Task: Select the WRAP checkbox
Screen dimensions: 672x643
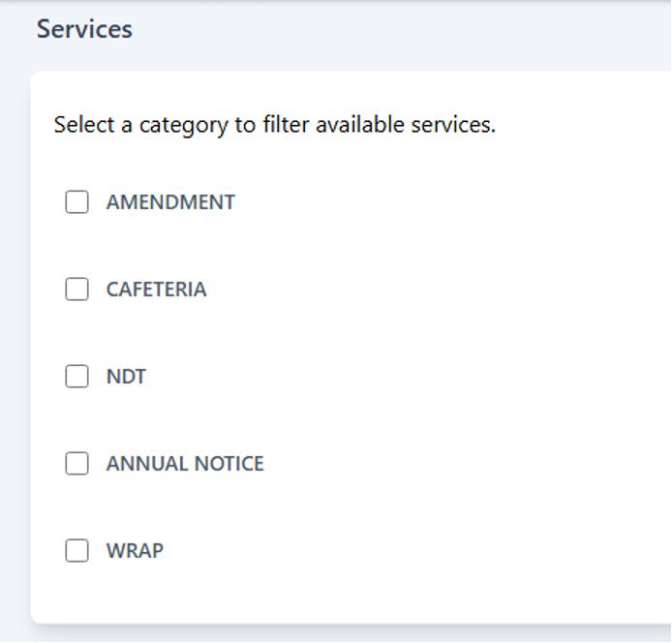Action: pyautogui.click(x=76, y=551)
